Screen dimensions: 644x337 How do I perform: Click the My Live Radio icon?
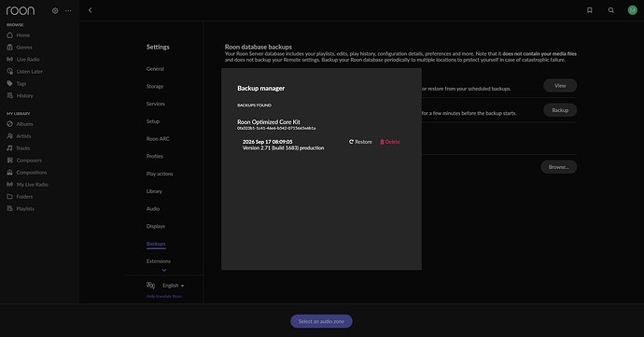coord(10,185)
